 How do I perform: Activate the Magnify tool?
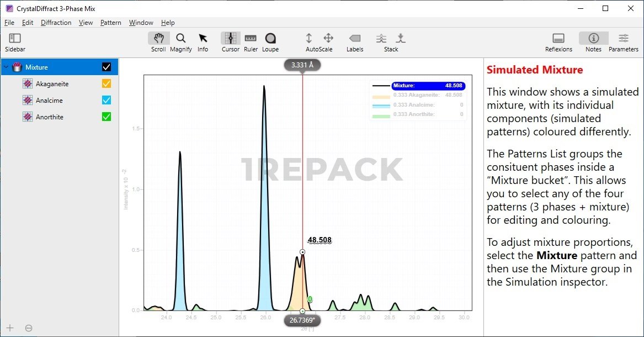(x=180, y=39)
